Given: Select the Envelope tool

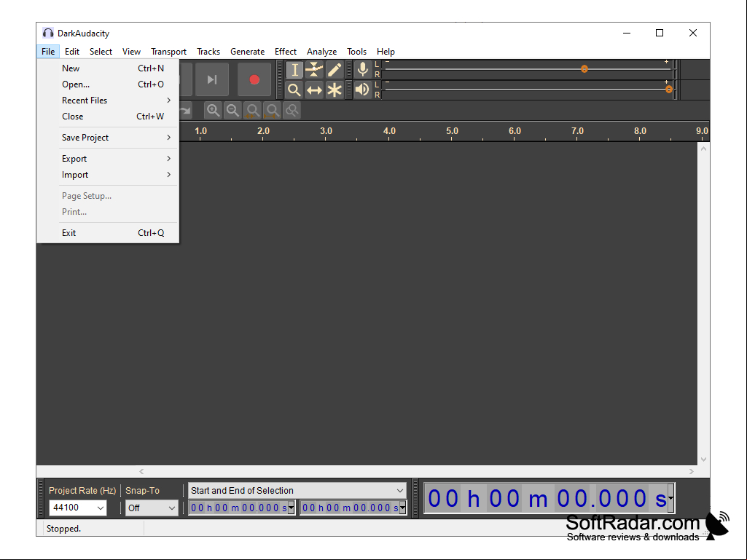Looking at the screenshot, I should tap(314, 70).
